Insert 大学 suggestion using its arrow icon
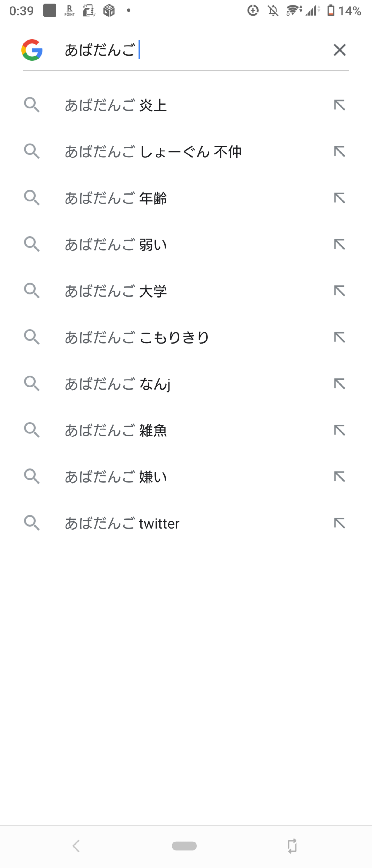 click(340, 291)
